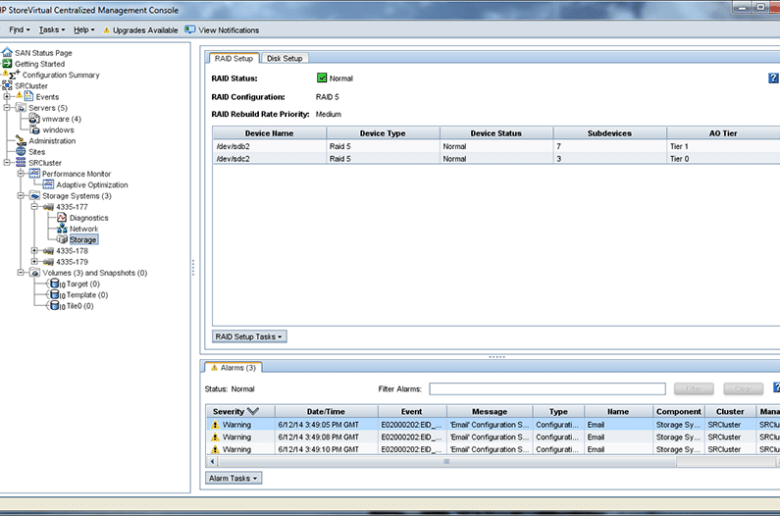Screen dimensions: 780x516
Task: Click the Adaptive Optimization icon
Action: [x=48, y=184]
